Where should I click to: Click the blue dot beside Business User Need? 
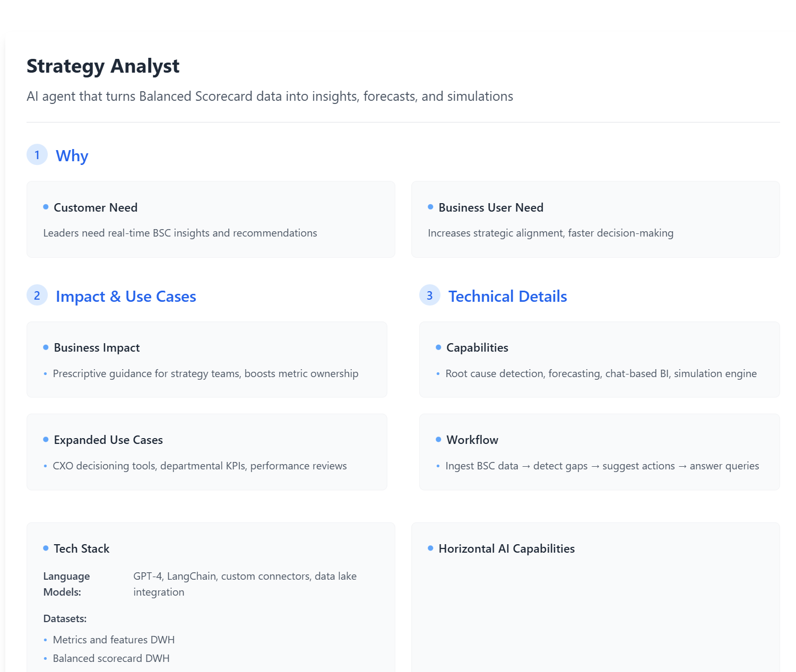click(x=430, y=207)
